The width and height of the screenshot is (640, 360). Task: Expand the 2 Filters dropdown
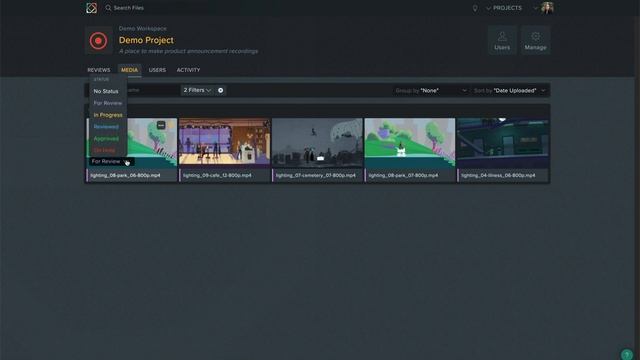click(197, 90)
